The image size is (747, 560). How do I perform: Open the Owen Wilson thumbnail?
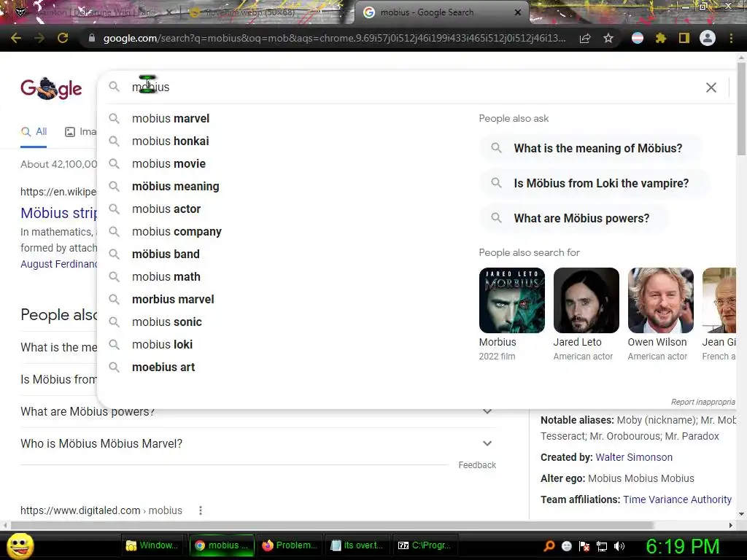pos(660,300)
